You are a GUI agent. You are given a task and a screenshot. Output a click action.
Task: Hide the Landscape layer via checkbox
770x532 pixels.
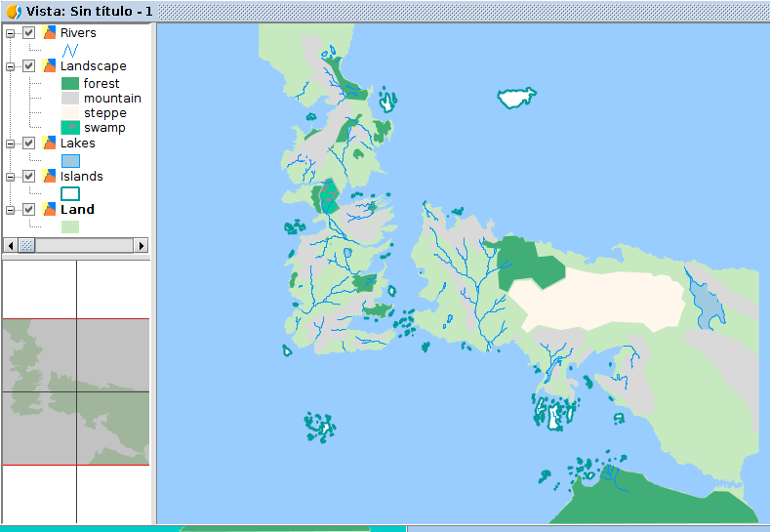[29, 66]
